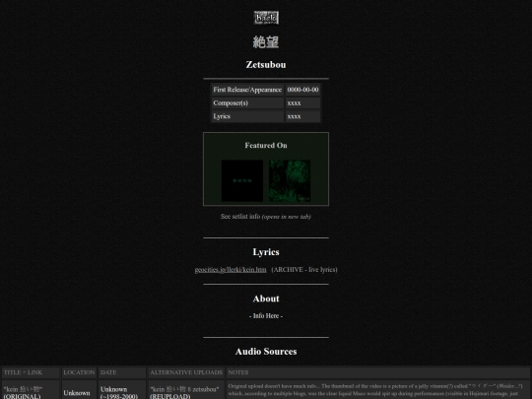This screenshot has height=399, width=532.
Task: Click the DATE column header
Action: 122,372
